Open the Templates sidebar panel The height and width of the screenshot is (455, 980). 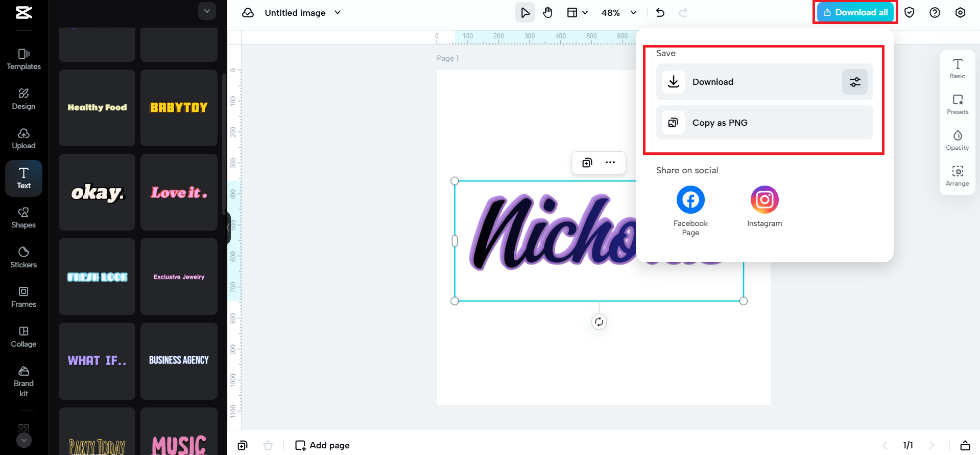[x=23, y=59]
